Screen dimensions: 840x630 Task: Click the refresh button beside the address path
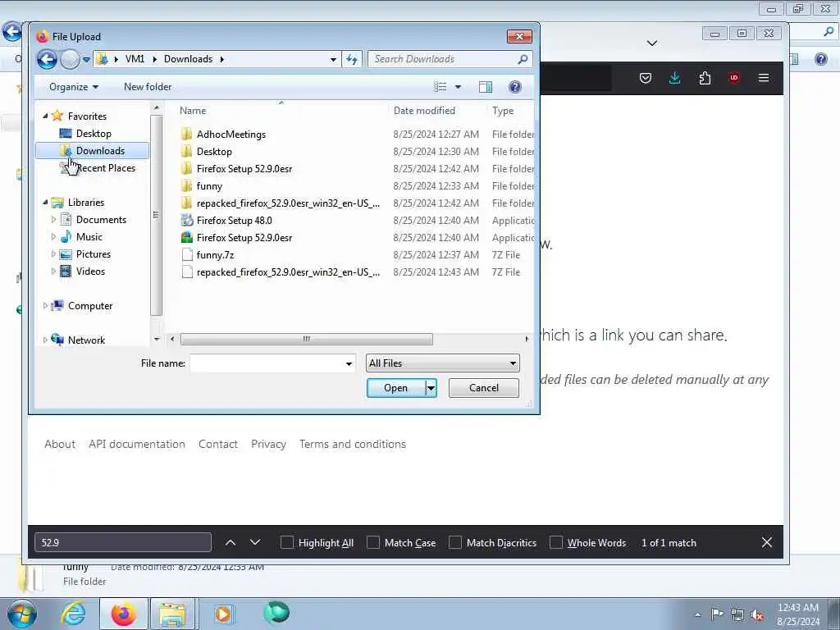click(x=352, y=59)
